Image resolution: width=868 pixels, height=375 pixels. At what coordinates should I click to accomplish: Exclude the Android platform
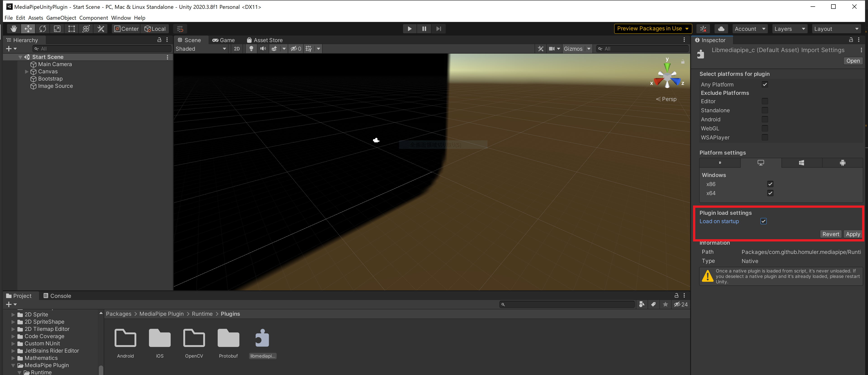pos(765,119)
